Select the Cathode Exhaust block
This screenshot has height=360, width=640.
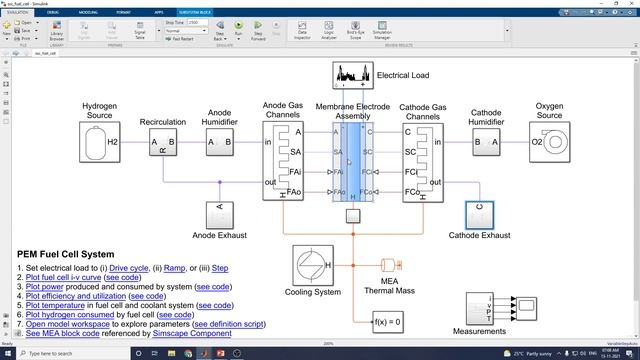pos(479,215)
